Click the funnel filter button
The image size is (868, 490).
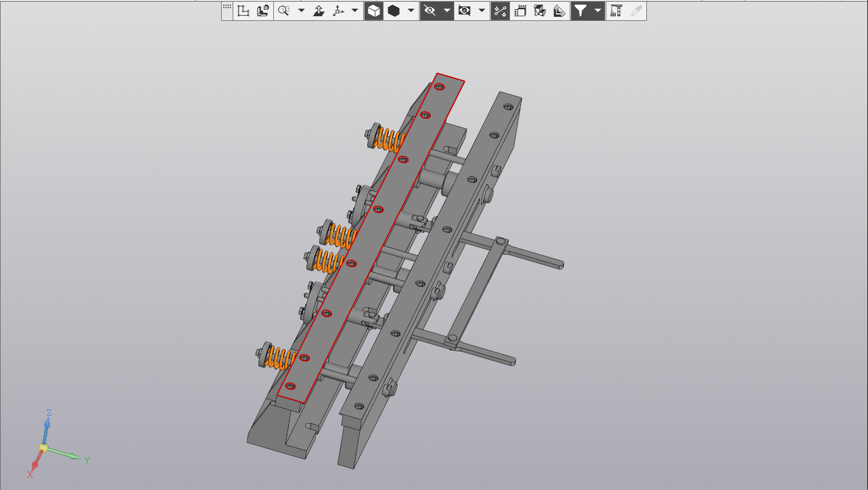580,10
